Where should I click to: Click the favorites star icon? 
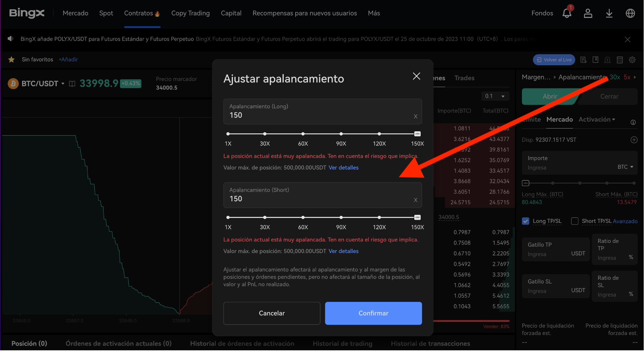click(x=12, y=60)
